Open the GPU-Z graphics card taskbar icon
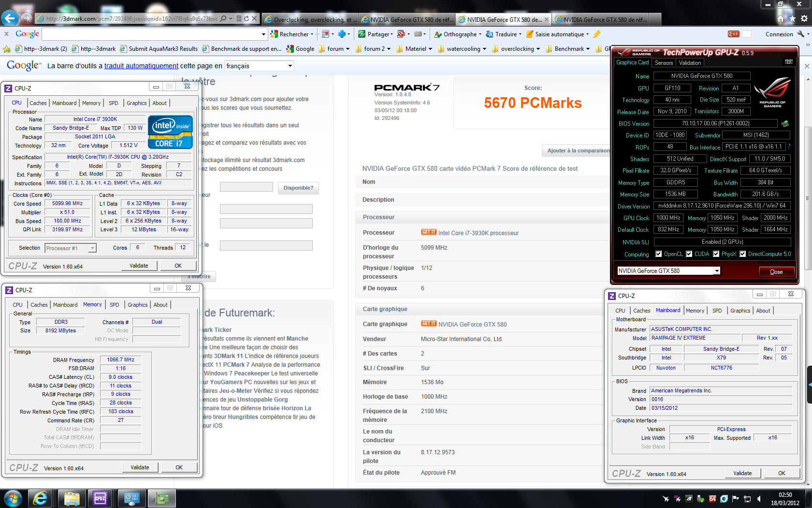 (162, 498)
